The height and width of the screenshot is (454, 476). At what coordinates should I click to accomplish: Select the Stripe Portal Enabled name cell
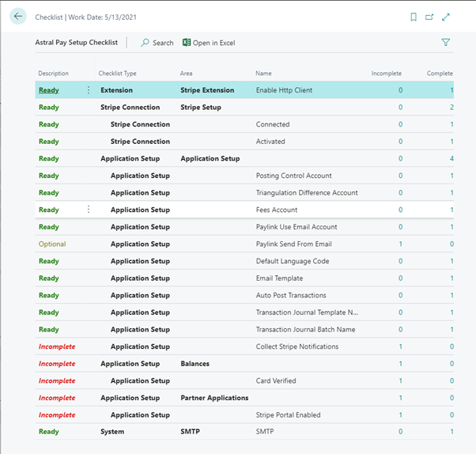coord(287,414)
